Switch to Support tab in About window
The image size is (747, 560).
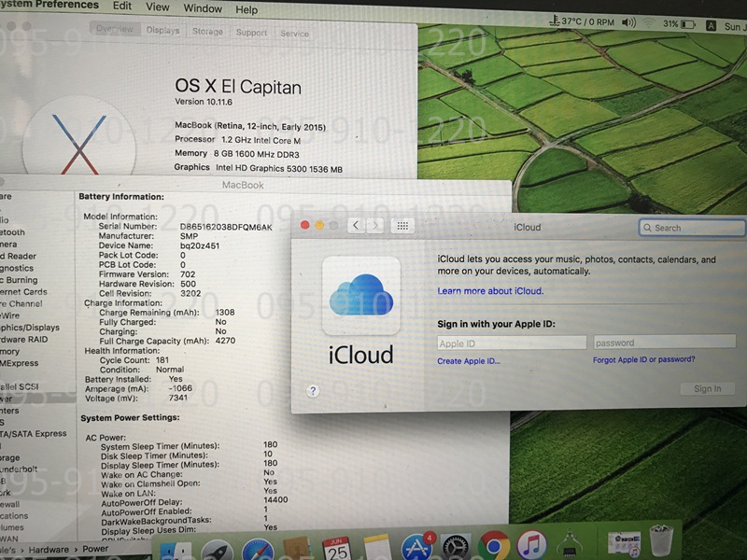click(x=251, y=33)
